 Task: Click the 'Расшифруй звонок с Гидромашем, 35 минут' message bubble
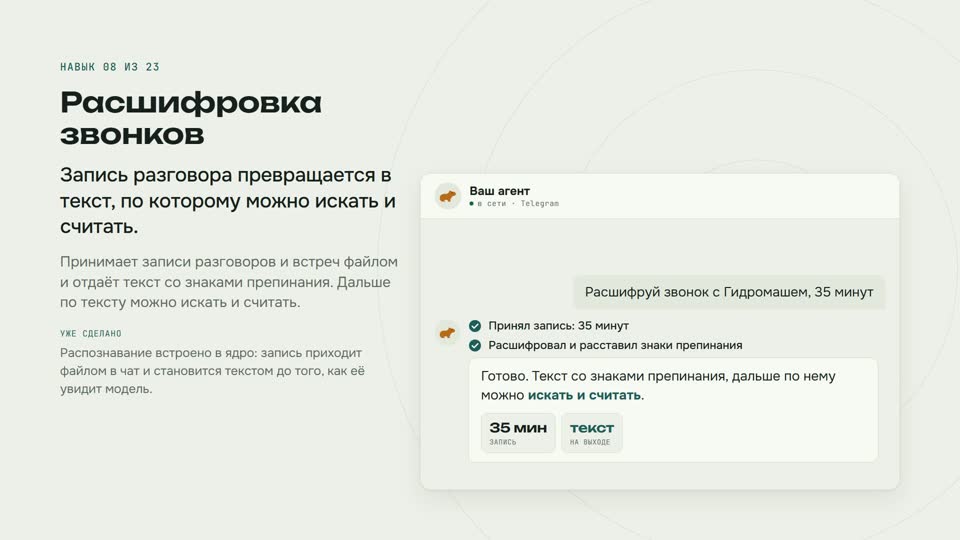pyautogui.click(x=729, y=292)
